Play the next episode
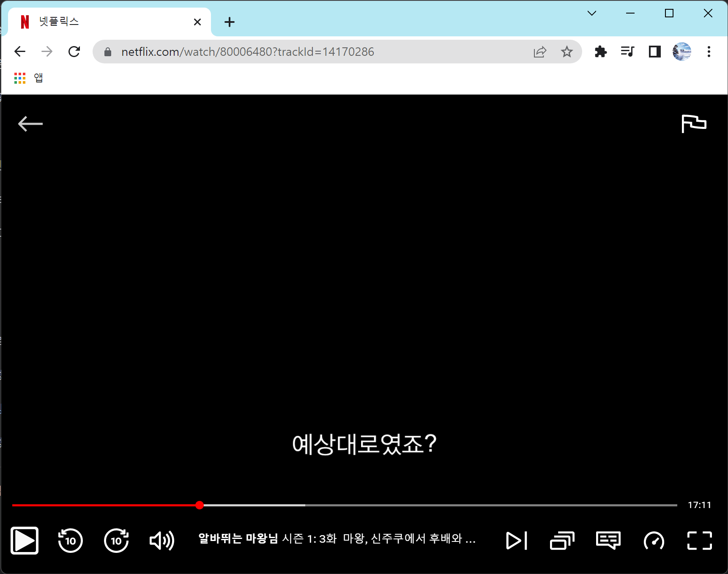The height and width of the screenshot is (574, 728). point(517,540)
